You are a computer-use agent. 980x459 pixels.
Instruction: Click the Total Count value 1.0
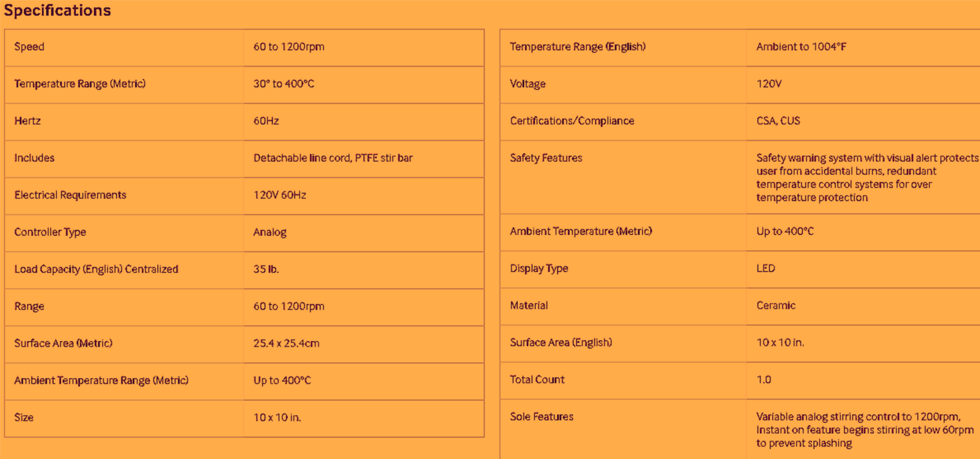pos(763,380)
